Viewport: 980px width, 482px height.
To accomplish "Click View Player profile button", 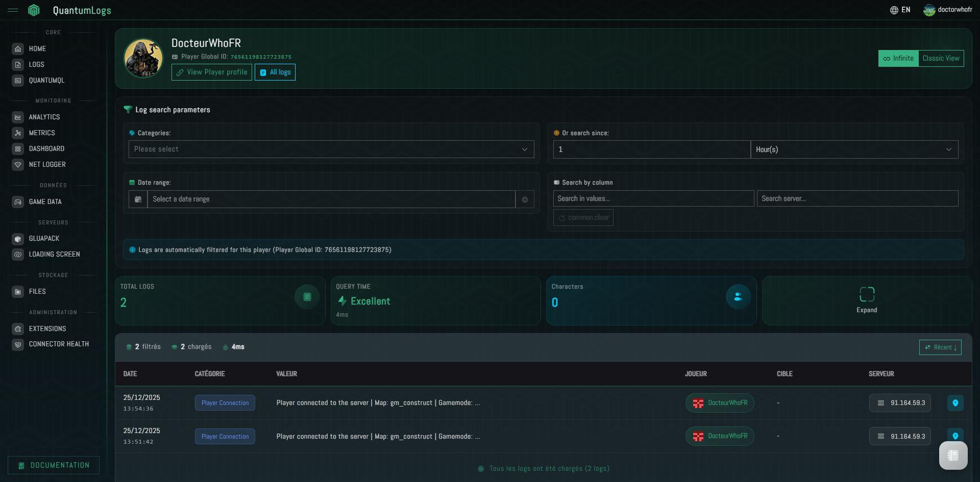I will tap(212, 72).
